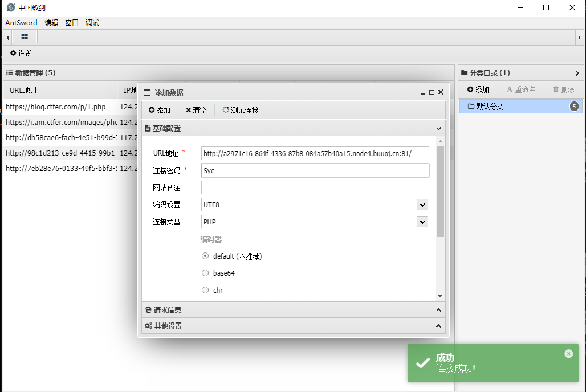Screen dimensions: 586x392
Task: Minimize the 添加数据 dialog
Action: pyautogui.click(x=422, y=92)
